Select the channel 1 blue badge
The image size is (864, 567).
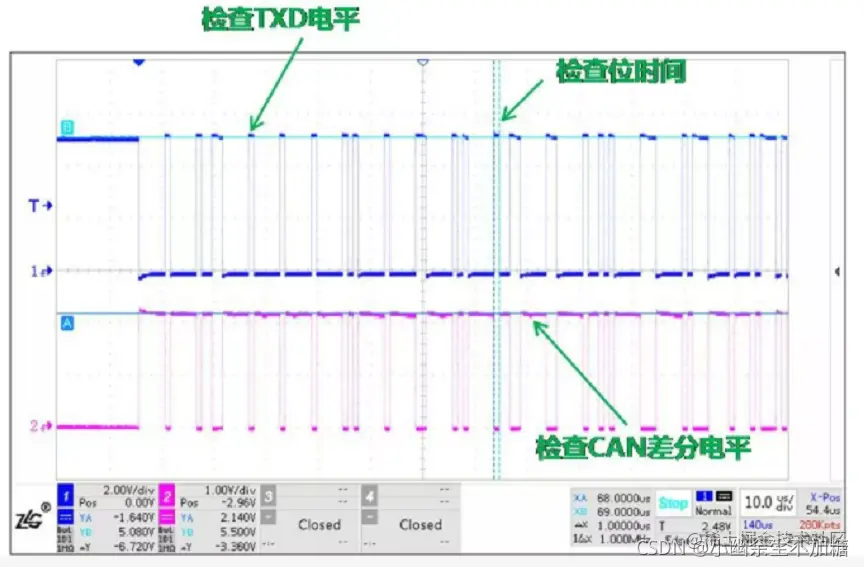pyautogui.click(x=65, y=495)
